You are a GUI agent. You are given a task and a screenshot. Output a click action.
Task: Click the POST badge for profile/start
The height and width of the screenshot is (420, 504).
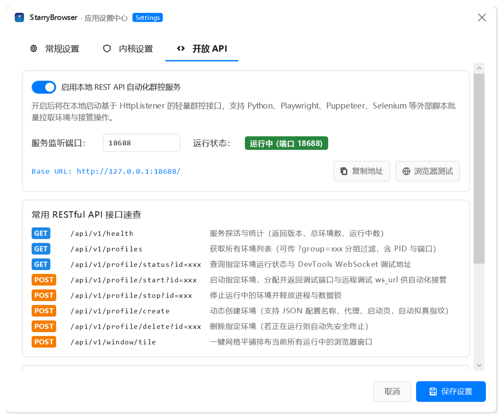[44, 280]
